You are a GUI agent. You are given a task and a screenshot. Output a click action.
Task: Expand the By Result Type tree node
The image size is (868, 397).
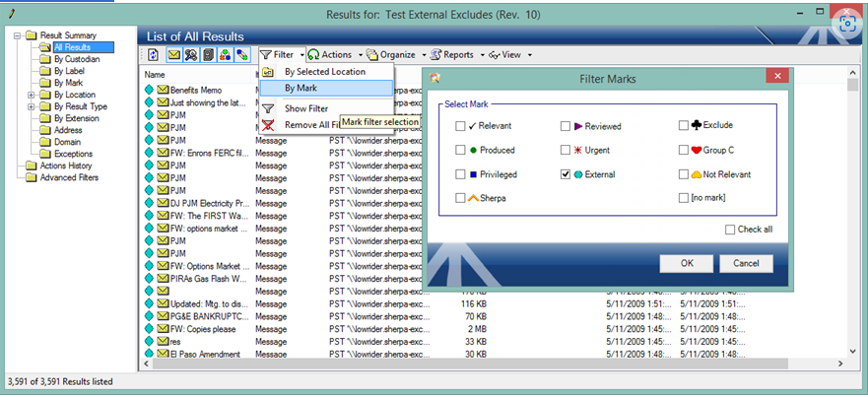[x=32, y=107]
